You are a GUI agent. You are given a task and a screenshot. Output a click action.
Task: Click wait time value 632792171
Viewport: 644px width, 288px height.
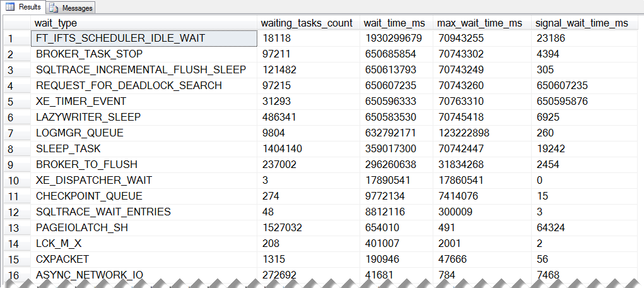tap(397, 133)
